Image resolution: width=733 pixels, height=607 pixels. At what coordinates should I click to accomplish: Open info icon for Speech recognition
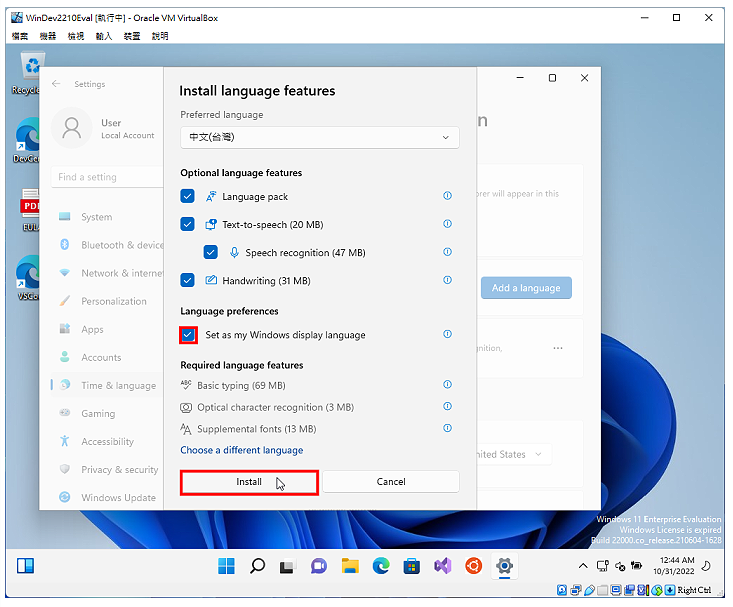click(x=447, y=252)
